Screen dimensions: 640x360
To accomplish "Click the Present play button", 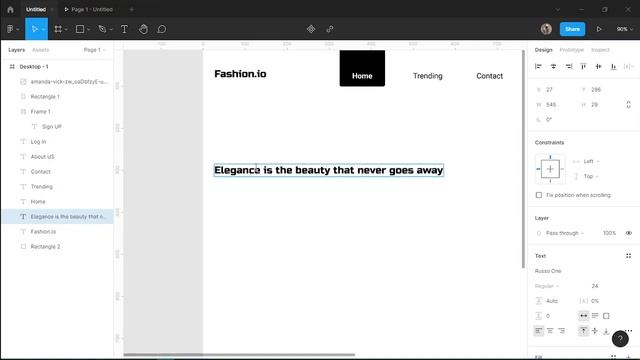I will point(599,29).
